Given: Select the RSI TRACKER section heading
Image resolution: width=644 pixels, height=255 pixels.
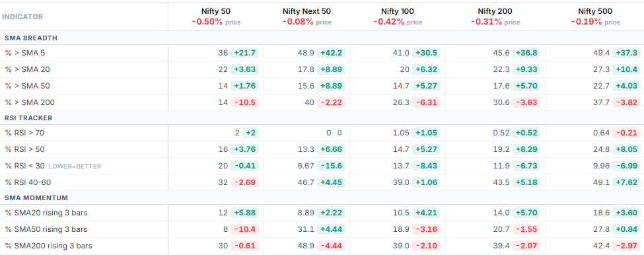Looking at the screenshot, I should (x=29, y=118).
